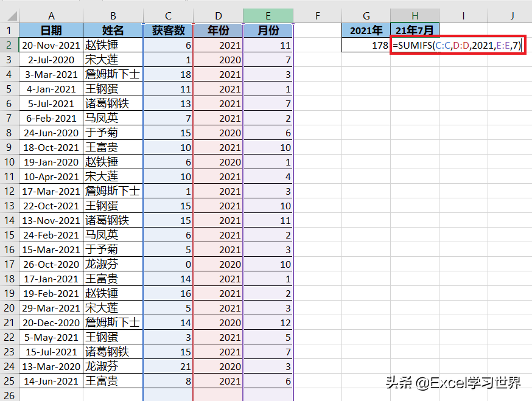Click 获客数 value 16 in row 19

coord(168,293)
